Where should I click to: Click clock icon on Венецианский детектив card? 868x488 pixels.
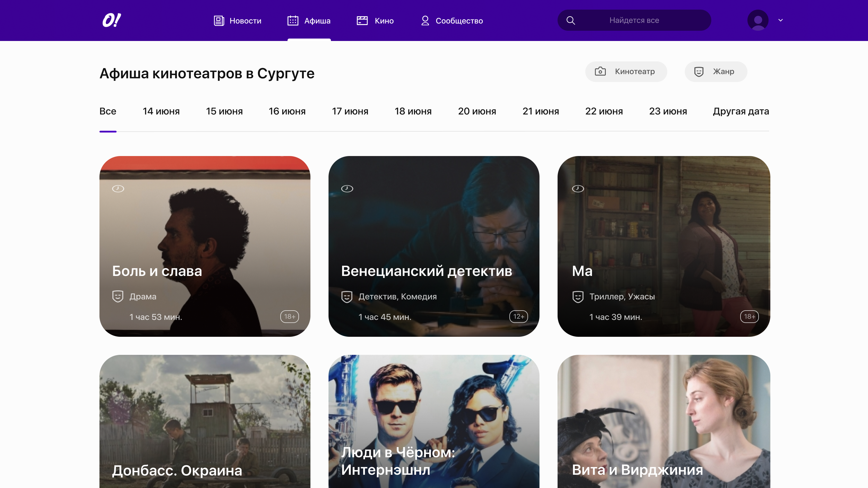(347, 189)
